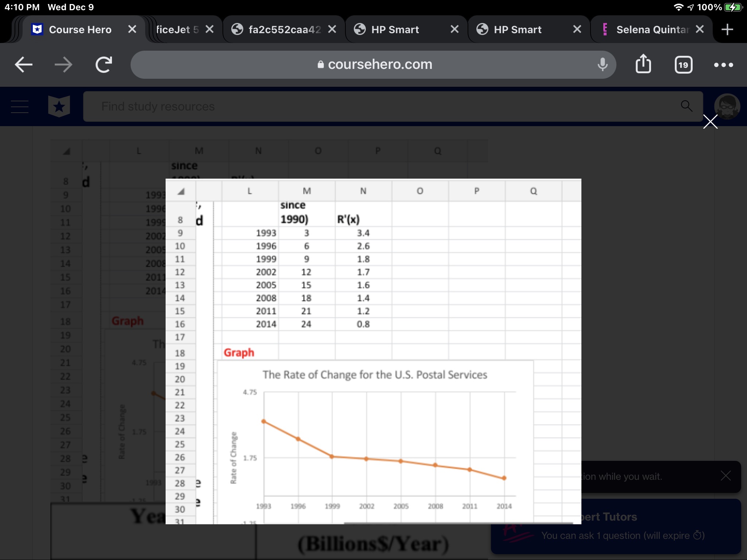Open the Course Hero hamburger menu
The height and width of the screenshot is (560, 747).
[20, 106]
